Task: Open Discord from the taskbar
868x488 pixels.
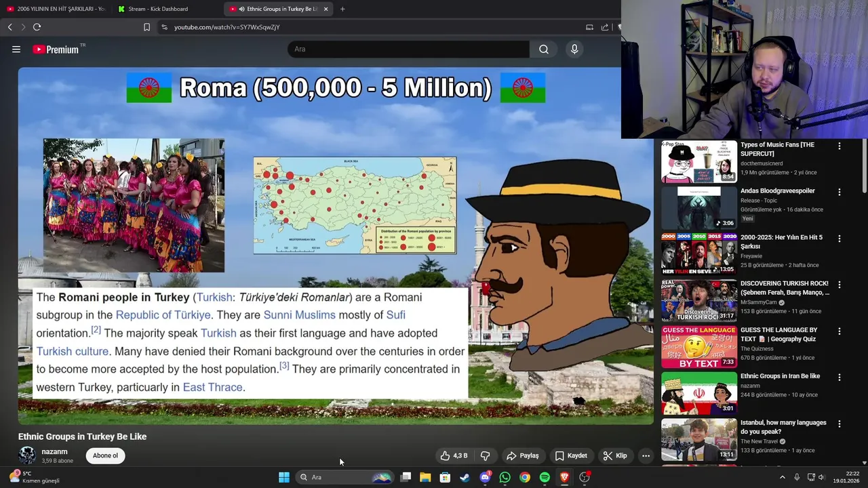Action: [485, 477]
